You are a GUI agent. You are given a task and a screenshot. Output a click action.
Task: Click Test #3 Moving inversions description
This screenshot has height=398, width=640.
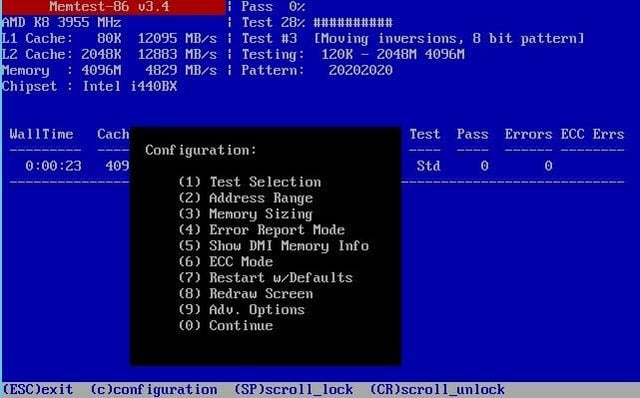[413, 38]
